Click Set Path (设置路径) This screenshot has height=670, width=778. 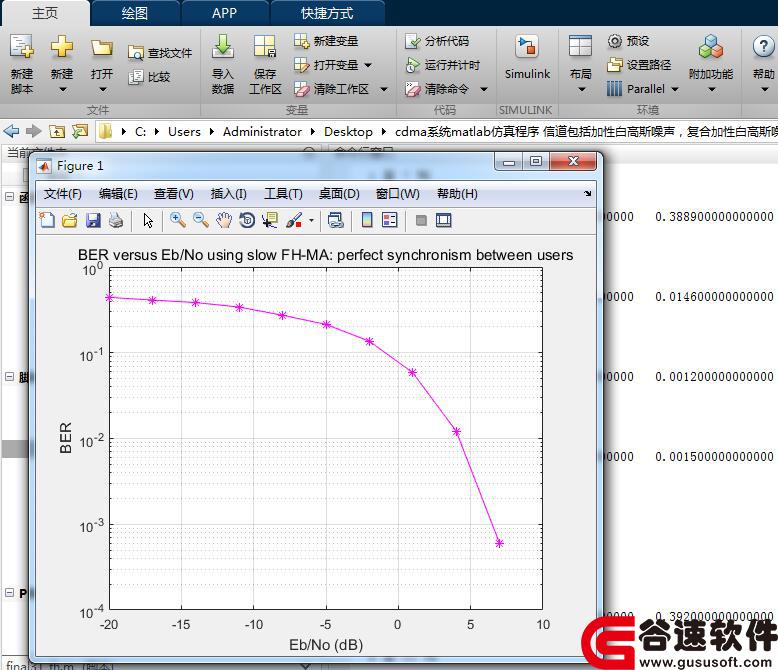(x=639, y=65)
